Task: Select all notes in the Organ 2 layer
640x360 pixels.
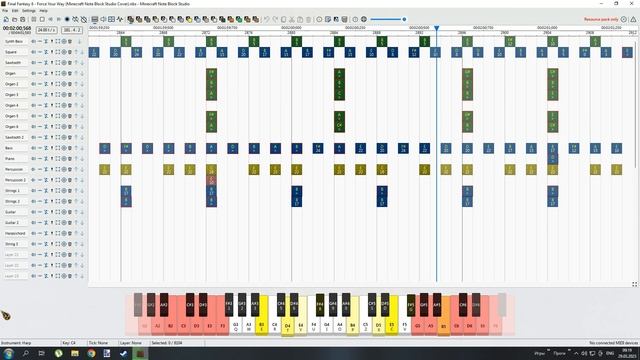Action: coord(58,84)
